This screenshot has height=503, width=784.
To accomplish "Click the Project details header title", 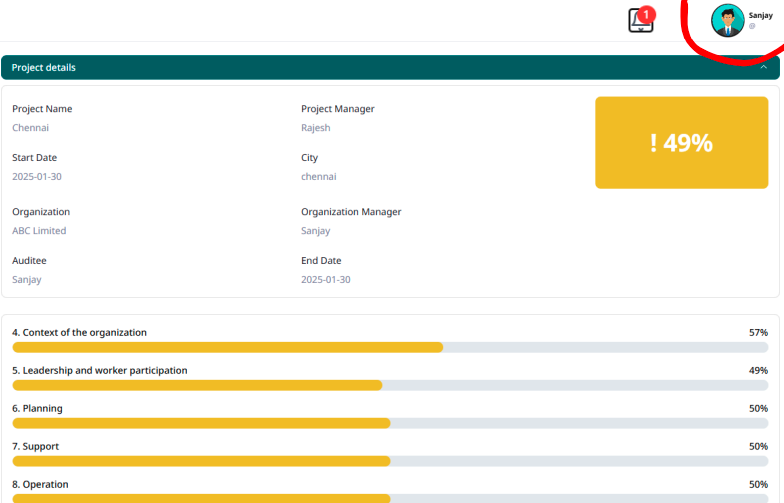I will [x=44, y=68].
